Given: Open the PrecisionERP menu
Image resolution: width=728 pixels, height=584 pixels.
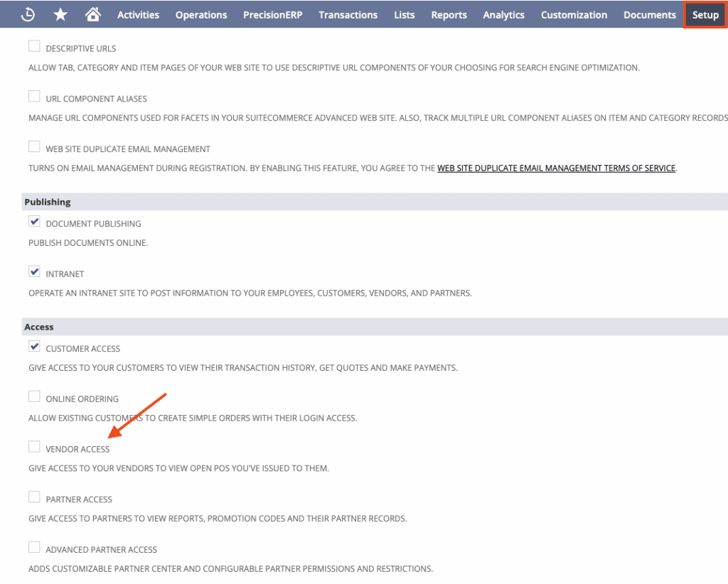Looking at the screenshot, I should point(272,15).
